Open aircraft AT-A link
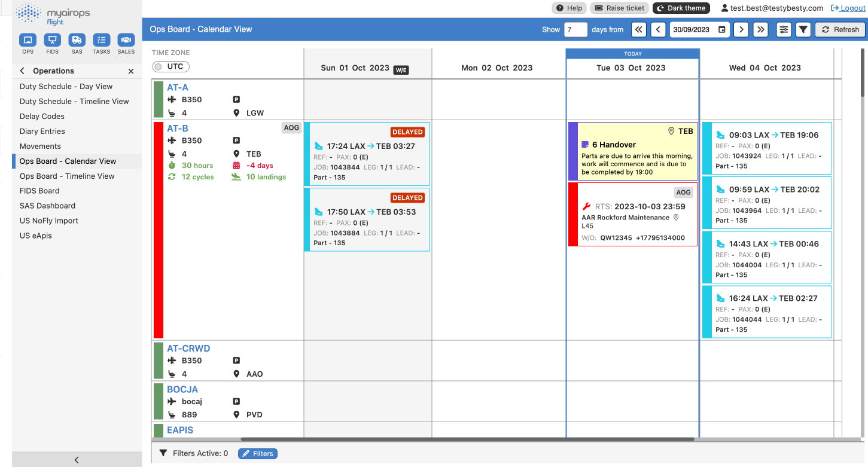Viewport: 868px width, 467px height. point(178,87)
